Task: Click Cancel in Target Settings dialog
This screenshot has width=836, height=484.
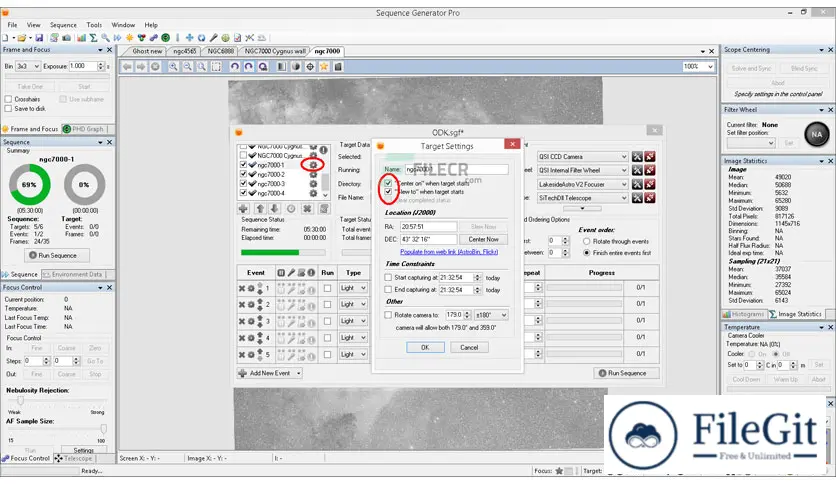Action: [469, 348]
